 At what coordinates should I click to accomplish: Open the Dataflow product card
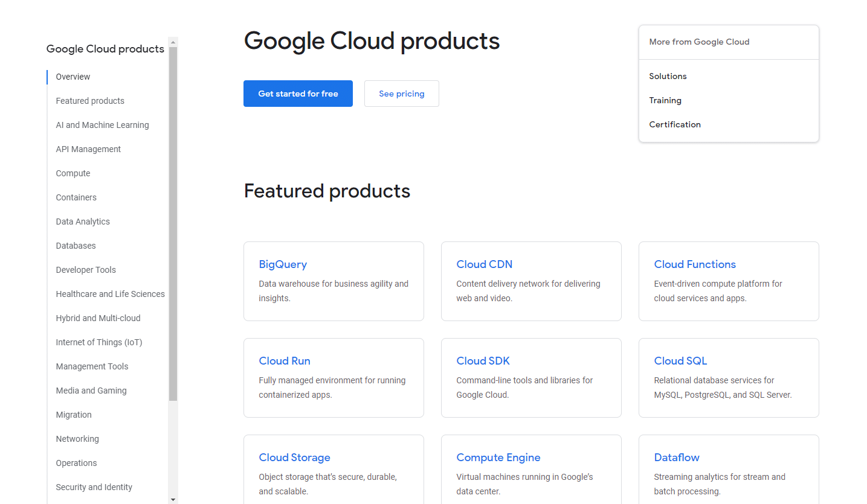click(x=677, y=457)
